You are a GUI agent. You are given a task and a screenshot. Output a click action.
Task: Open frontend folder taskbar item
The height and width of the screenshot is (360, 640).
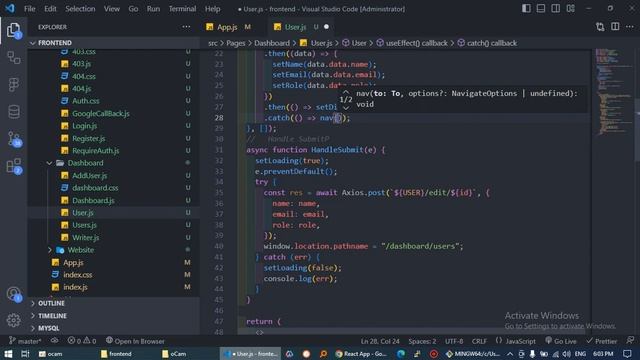click(x=116, y=353)
